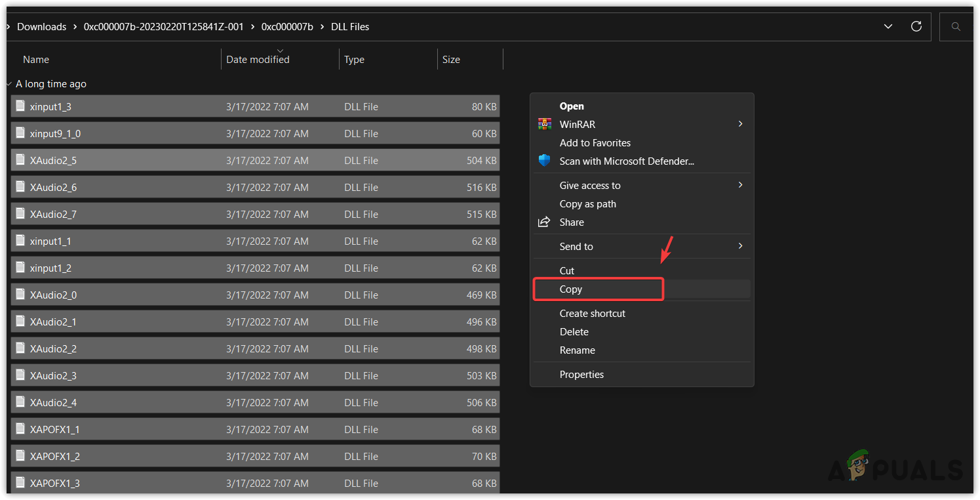Click the Microsoft Defender shield icon
Viewport: 980px width, 500px height.
(544, 161)
